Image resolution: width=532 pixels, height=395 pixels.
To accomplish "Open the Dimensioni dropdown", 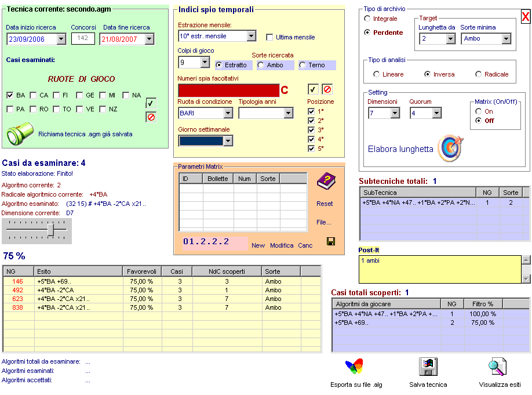I will click(395, 113).
